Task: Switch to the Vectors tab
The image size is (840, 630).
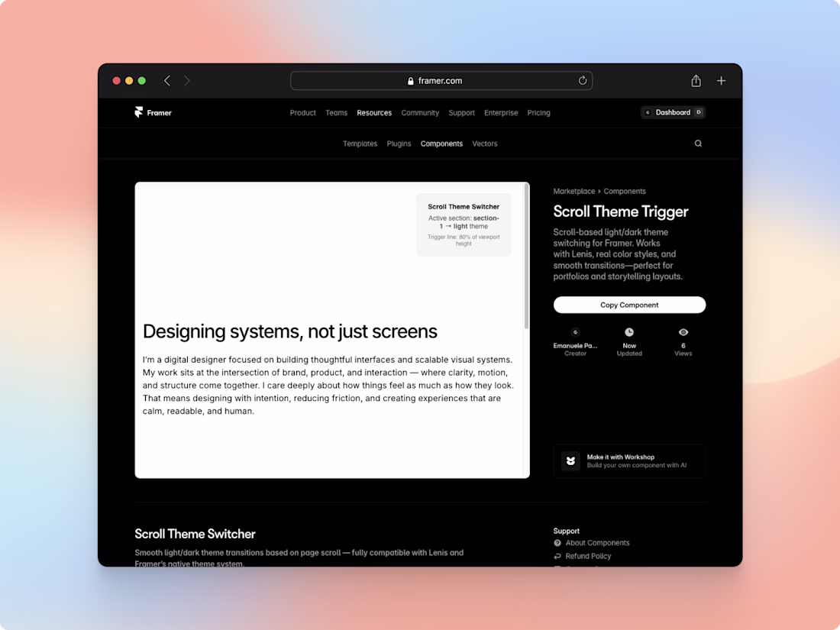Action: [485, 144]
